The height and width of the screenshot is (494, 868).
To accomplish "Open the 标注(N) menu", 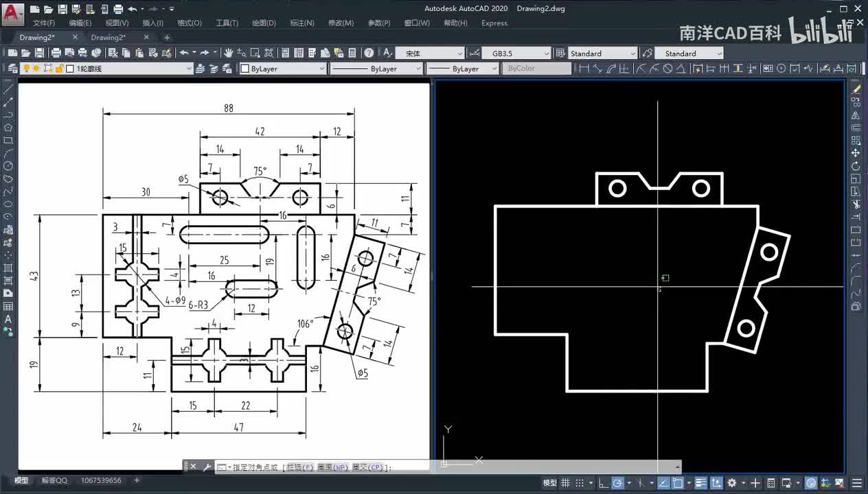I will (x=302, y=23).
